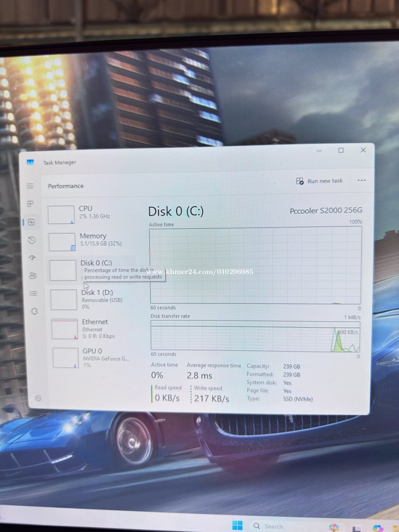The height and width of the screenshot is (532, 399).
Task: Open the Services page puzzle icon
Action: [35, 311]
